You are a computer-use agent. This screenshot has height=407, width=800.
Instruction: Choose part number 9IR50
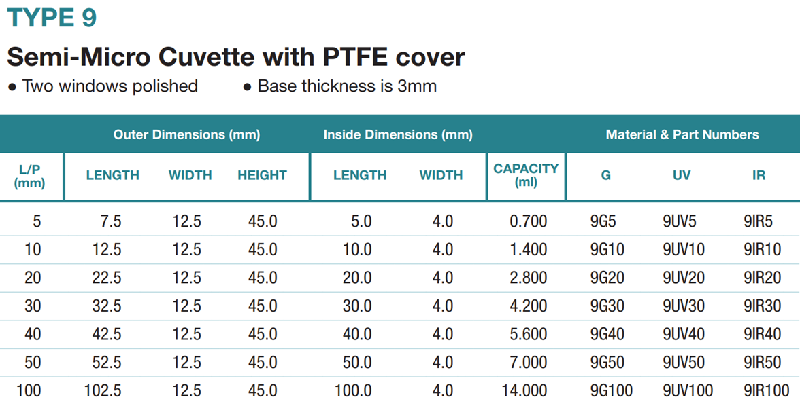[x=762, y=362]
